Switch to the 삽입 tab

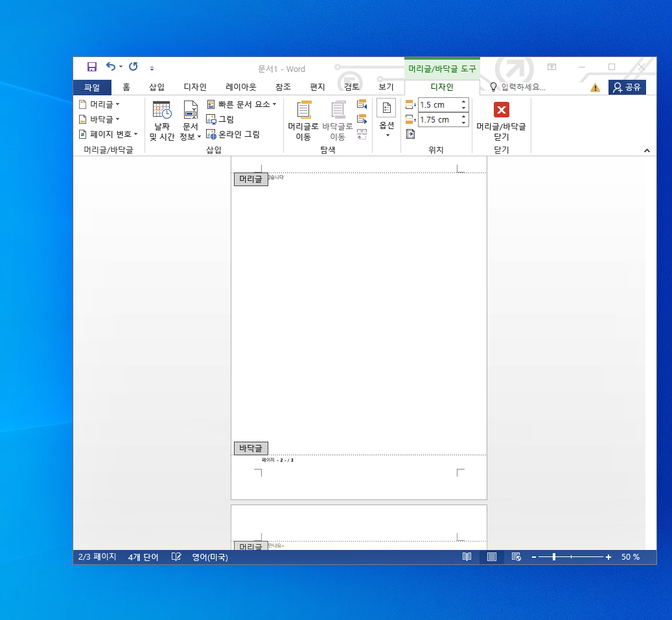click(x=157, y=87)
